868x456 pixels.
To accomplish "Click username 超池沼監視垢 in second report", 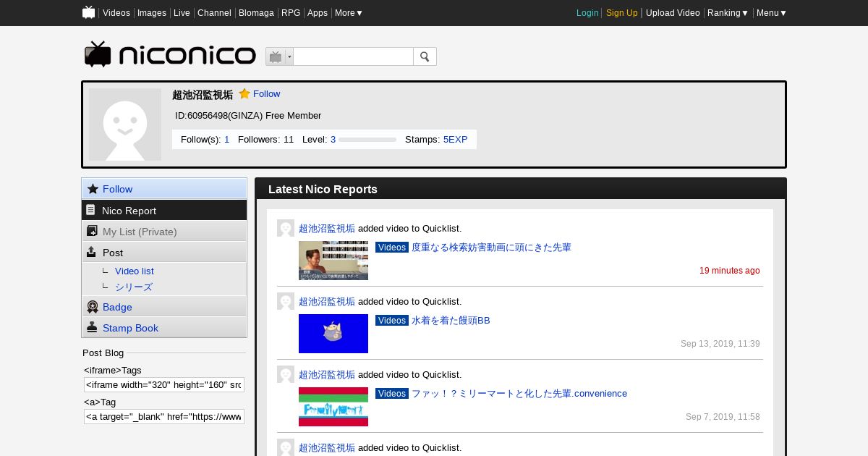I will (x=327, y=301).
